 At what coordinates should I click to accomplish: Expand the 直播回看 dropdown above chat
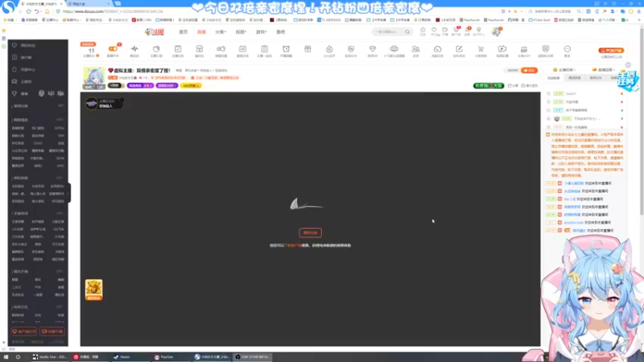pos(605,70)
